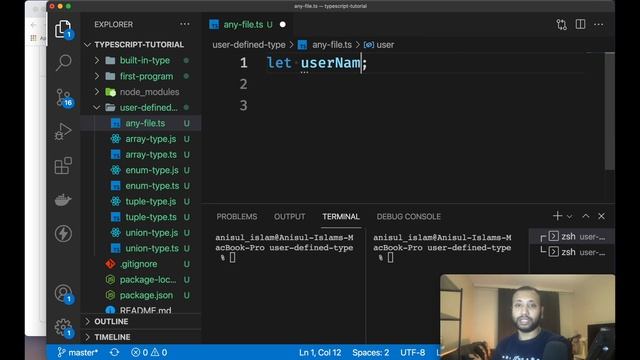Open array-type.ts file
This screenshot has width=640, height=360.
(x=151, y=155)
